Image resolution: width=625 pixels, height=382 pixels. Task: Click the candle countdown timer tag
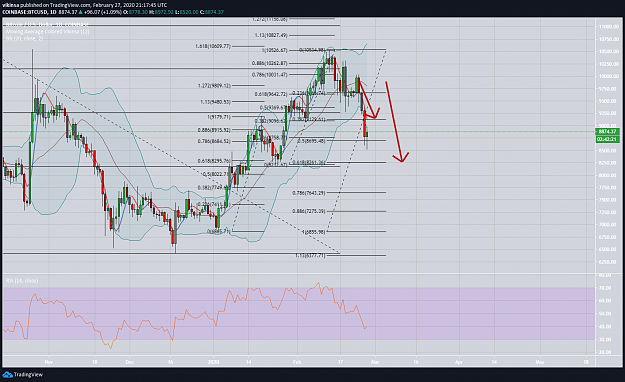coord(607,139)
